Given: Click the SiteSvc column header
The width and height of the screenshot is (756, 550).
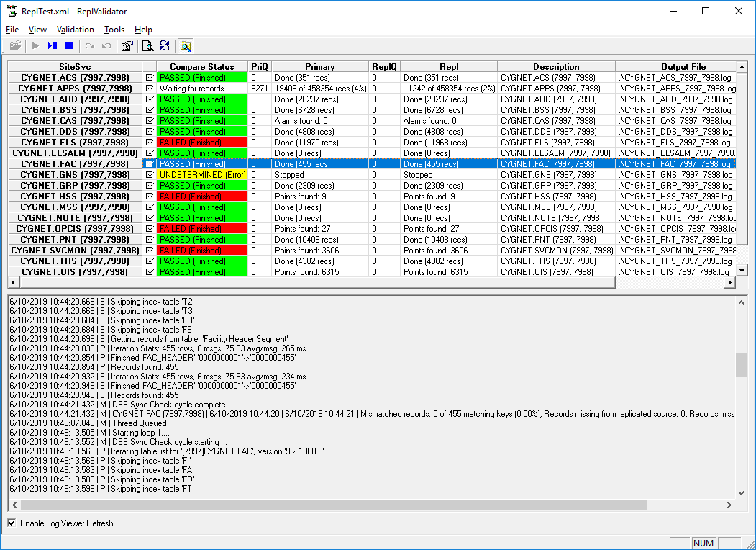Looking at the screenshot, I should click(x=75, y=66).
